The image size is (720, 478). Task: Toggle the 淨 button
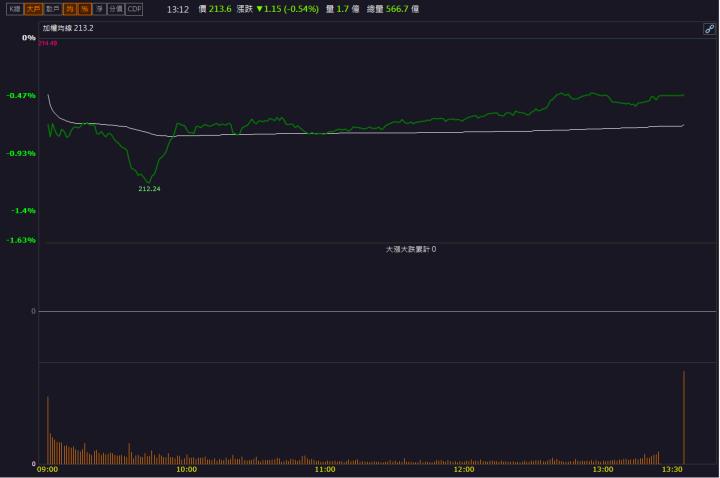click(x=99, y=9)
